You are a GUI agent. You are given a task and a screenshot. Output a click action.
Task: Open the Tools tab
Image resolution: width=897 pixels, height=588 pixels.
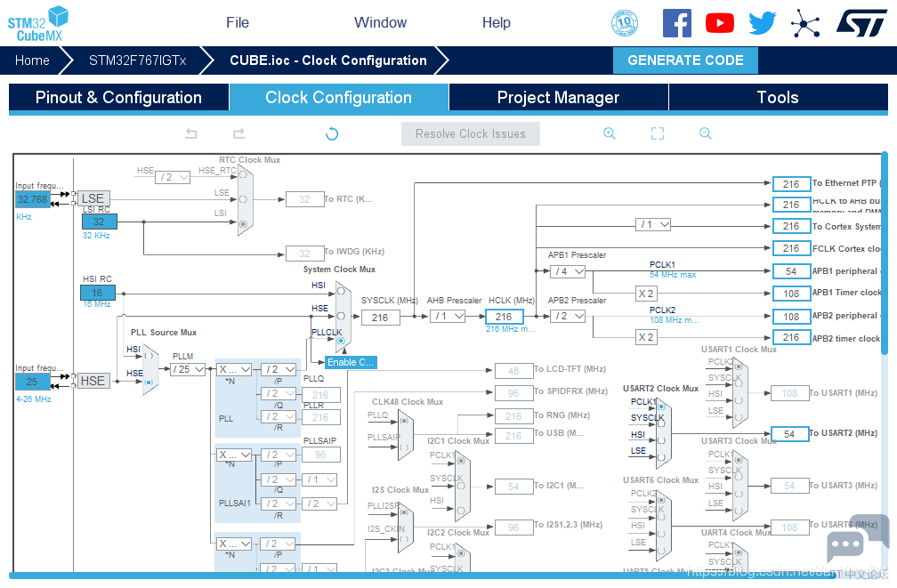click(778, 97)
